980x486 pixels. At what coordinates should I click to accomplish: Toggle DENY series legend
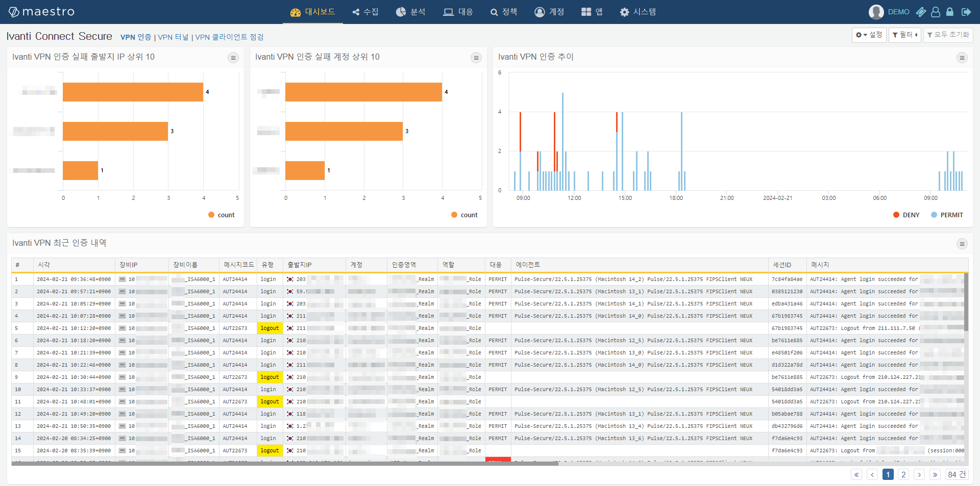pyautogui.click(x=906, y=215)
